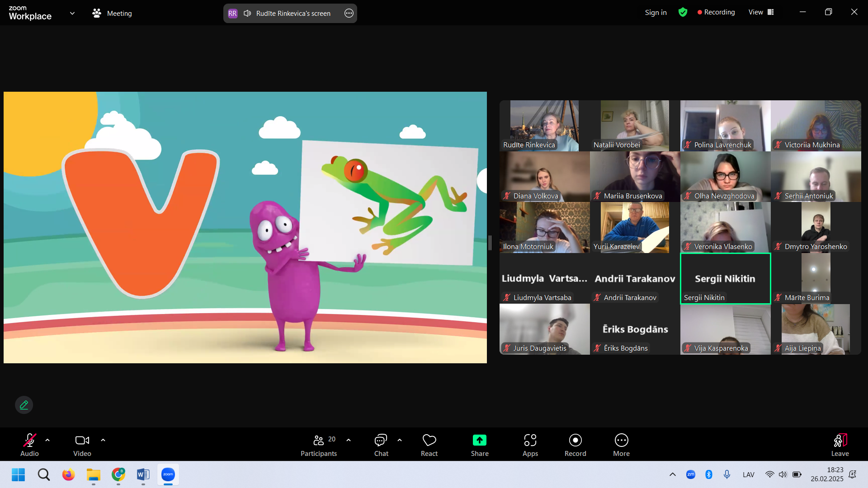
Task: Click the green encryption shield icon
Action: [683, 13]
